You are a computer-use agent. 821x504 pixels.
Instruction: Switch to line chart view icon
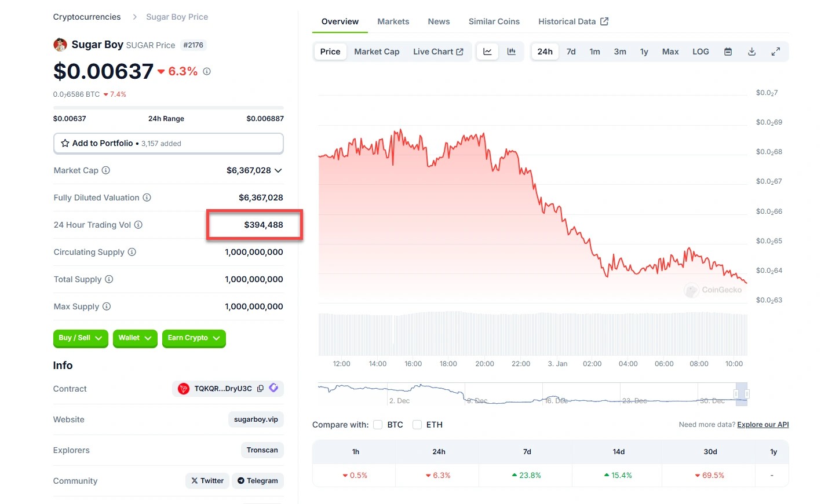[487, 52]
